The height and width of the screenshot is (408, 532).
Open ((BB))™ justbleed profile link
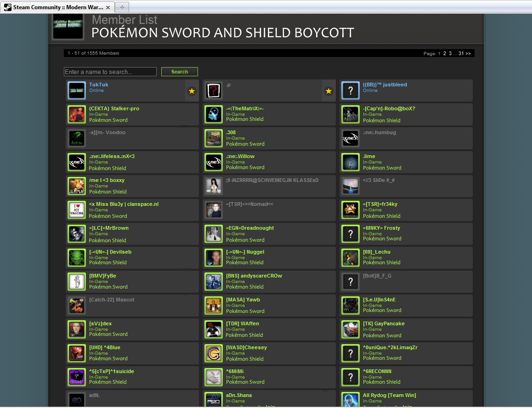click(385, 85)
